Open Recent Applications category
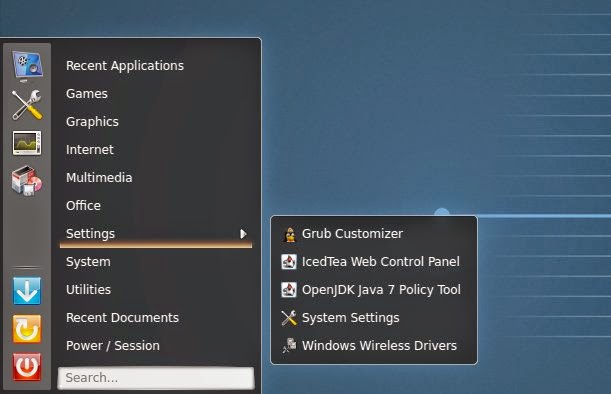611x394 pixels. pos(125,66)
